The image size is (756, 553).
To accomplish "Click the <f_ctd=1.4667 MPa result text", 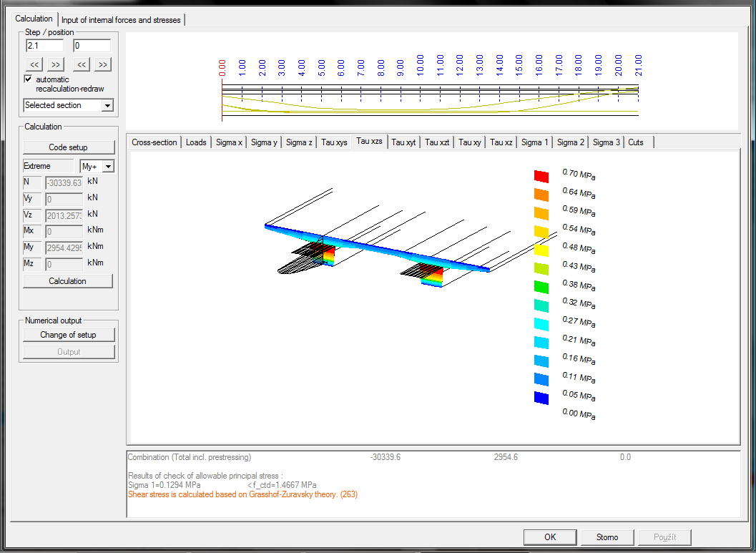I will click(282, 485).
